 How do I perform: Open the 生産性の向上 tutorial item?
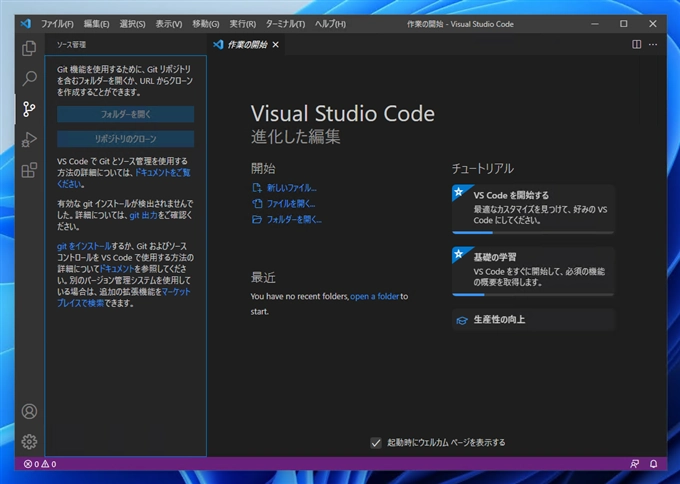[x=533, y=320]
